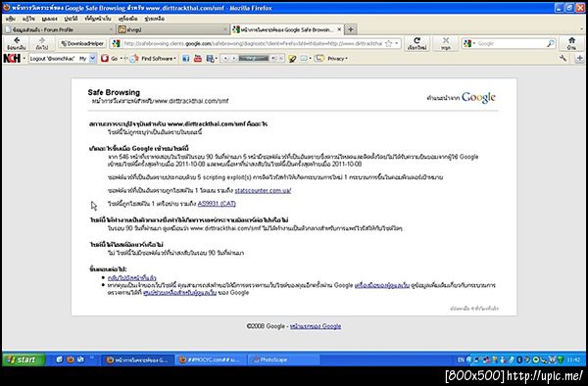Switch to the Safe Browsing Firefox taskbar window
588x386 pixels.
(x=138, y=360)
